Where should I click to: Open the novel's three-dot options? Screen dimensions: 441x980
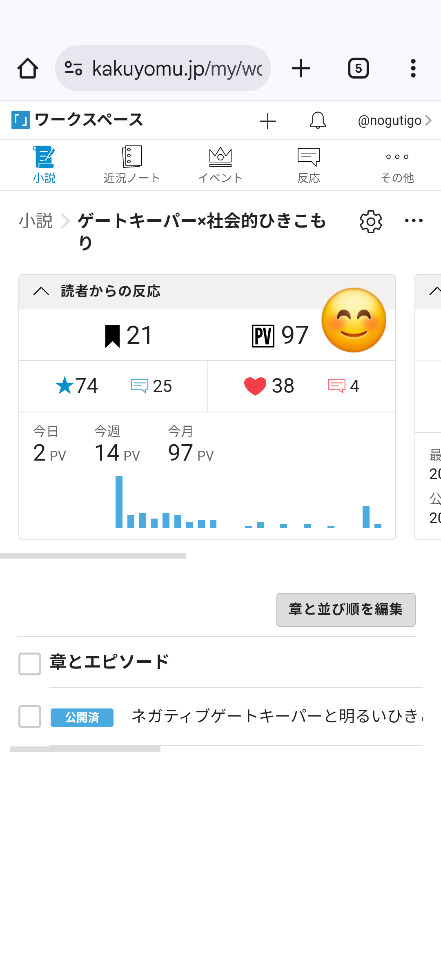tap(414, 221)
